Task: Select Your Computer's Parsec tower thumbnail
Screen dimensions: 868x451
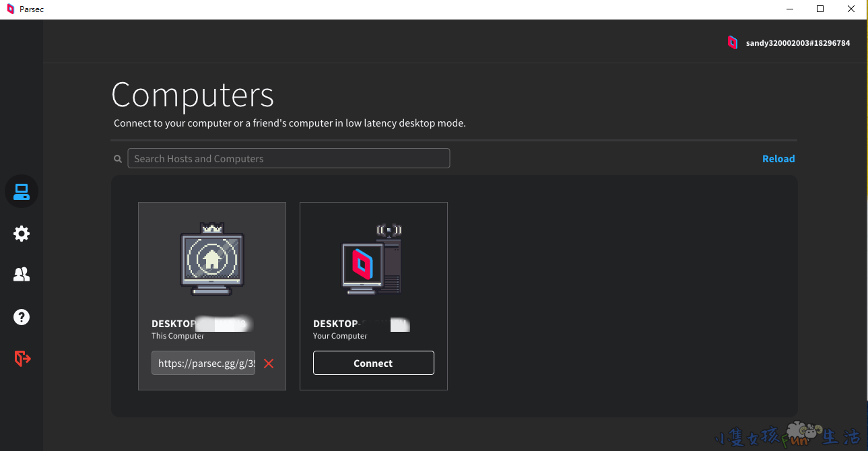Action: [x=372, y=260]
